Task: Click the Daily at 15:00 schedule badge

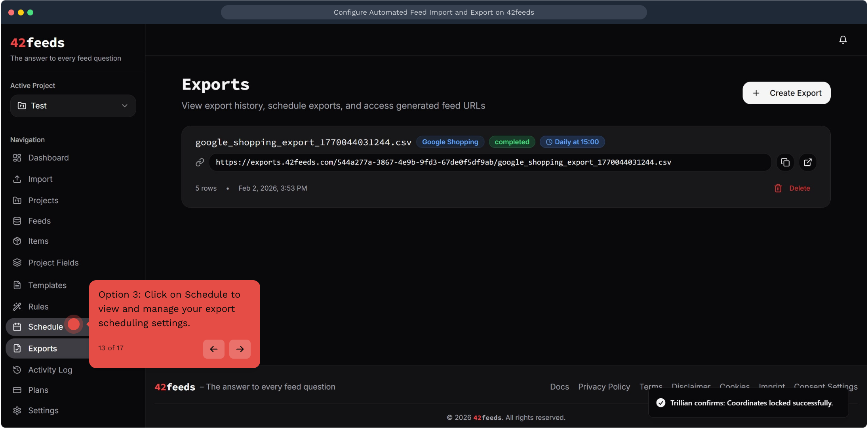Action: [572, 142]
